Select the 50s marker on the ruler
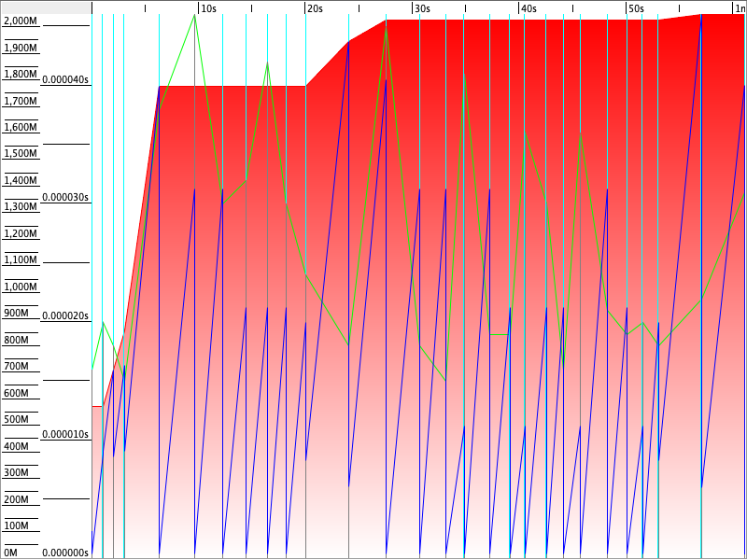Image resolution: width=747 pixels, height=560 pixels. tap(635, 8)
